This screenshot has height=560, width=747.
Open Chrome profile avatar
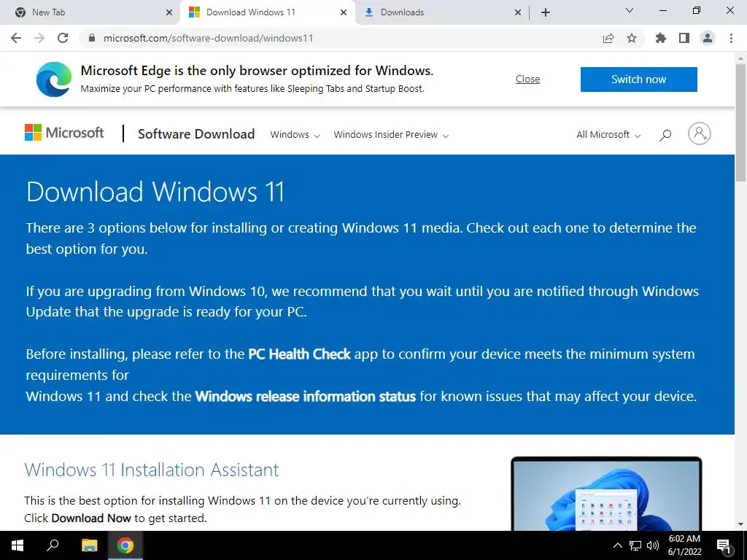[708, 38]
